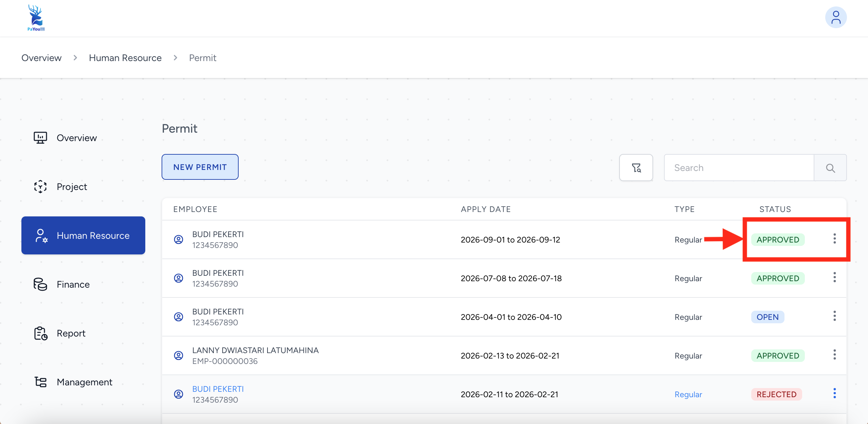Click the Report clipboard sidebar icon

point(40,333)
